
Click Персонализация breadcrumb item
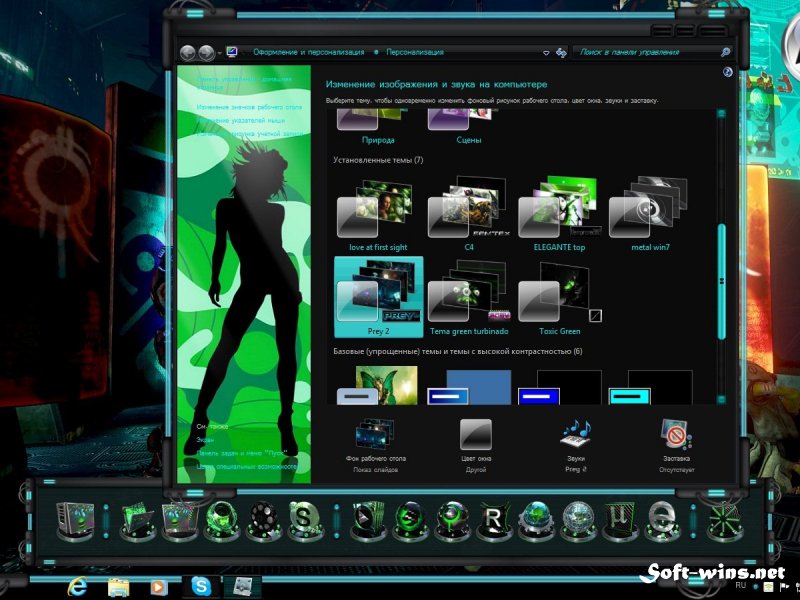click(x=415, y=52)
